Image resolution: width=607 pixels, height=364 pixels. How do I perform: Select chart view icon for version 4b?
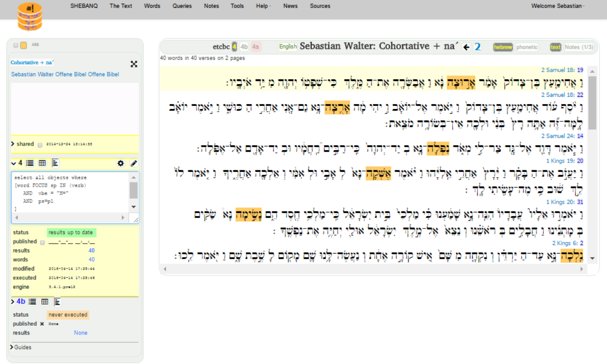point(57,302)
